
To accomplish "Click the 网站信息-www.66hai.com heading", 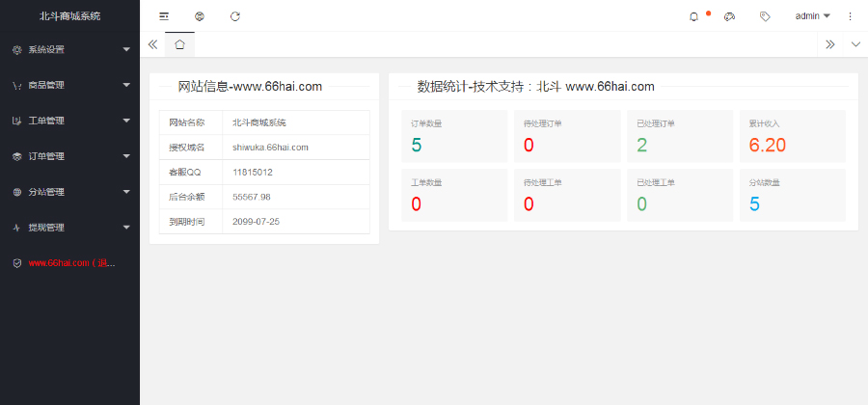I will [250, 87].
